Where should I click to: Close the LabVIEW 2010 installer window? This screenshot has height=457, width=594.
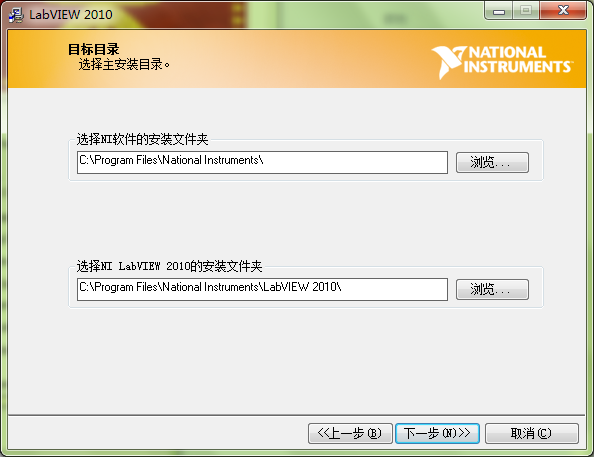(563, 11)
